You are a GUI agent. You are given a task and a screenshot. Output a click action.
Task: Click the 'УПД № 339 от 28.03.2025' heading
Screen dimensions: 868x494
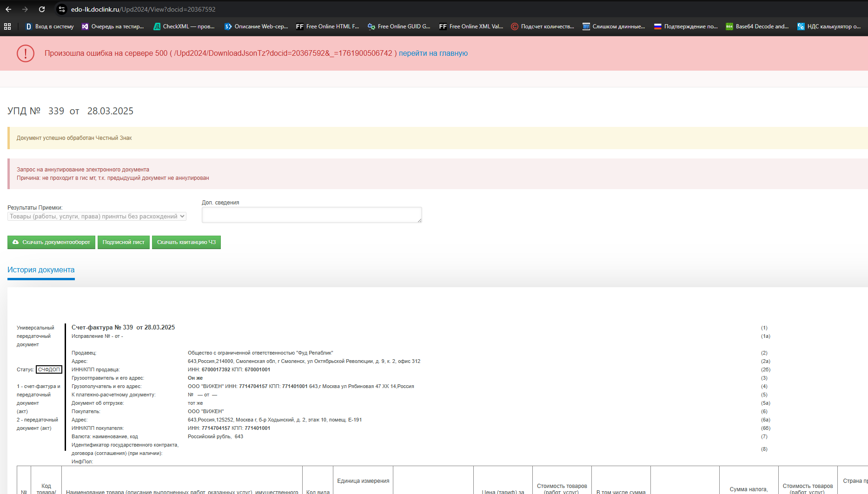pos(70,111)
